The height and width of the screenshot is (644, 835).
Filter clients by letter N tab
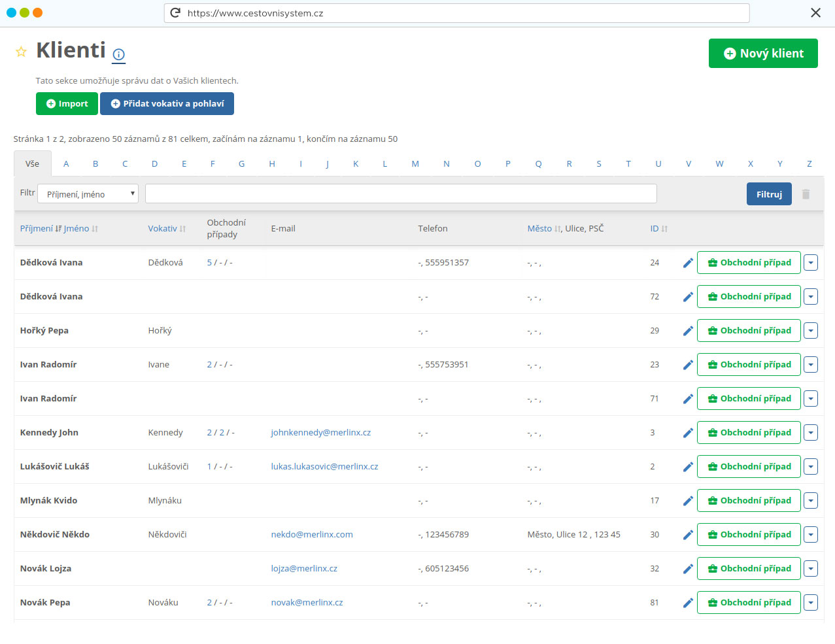click(447, 164)
